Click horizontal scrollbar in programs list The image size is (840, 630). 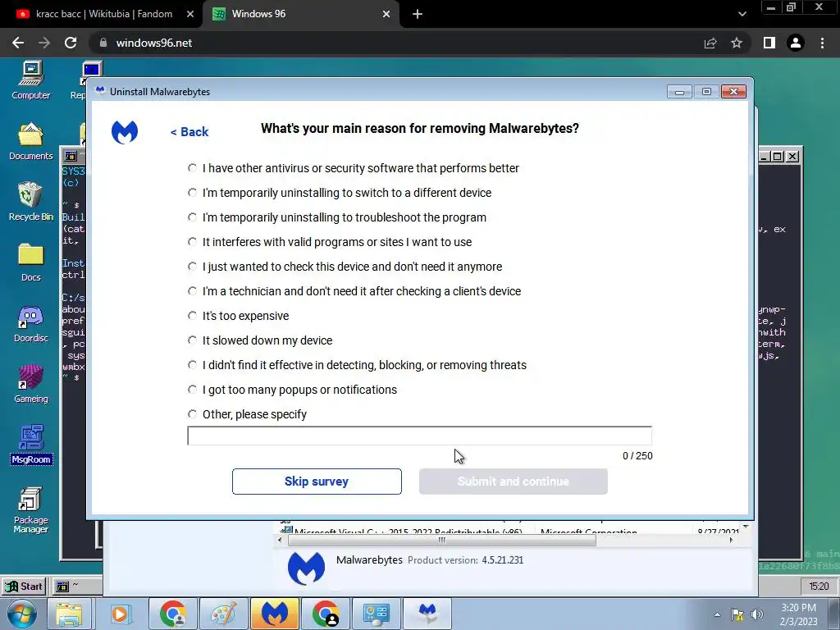point(442,540)
